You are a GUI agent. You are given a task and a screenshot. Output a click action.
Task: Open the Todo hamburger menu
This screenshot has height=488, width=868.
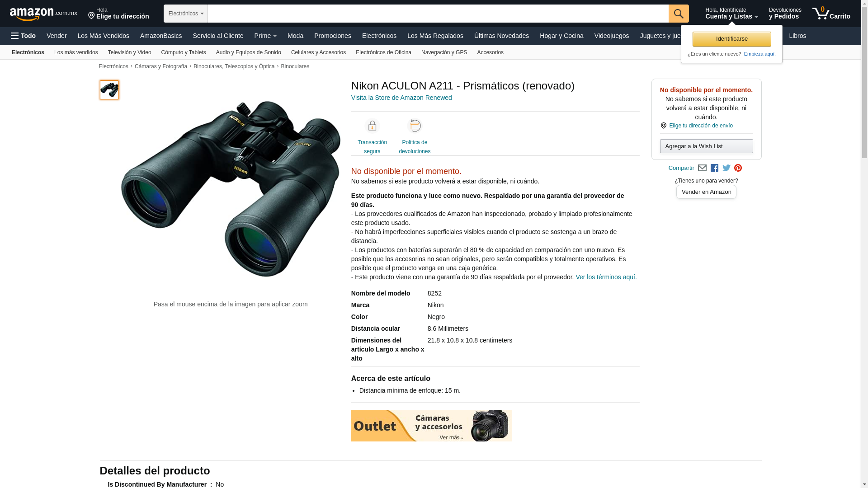point(23,36)
